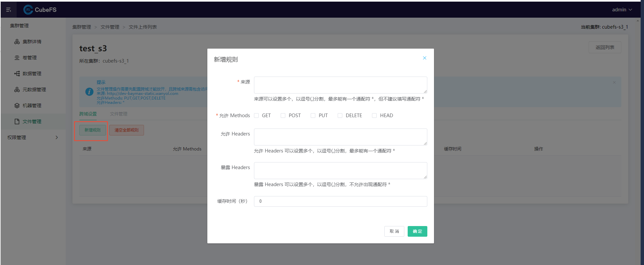The height and width of the screenshot is (265, 644).
Task: Click the 清空全部规则 button
Action: 127,130
